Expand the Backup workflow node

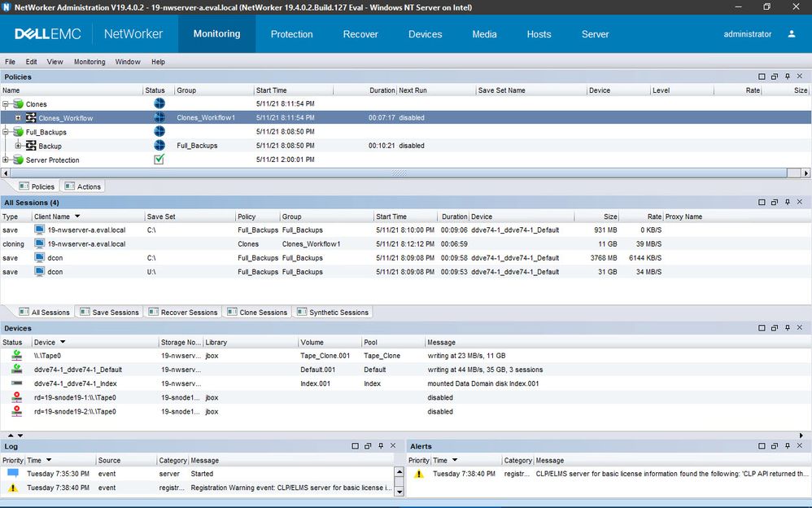point(18,147)
